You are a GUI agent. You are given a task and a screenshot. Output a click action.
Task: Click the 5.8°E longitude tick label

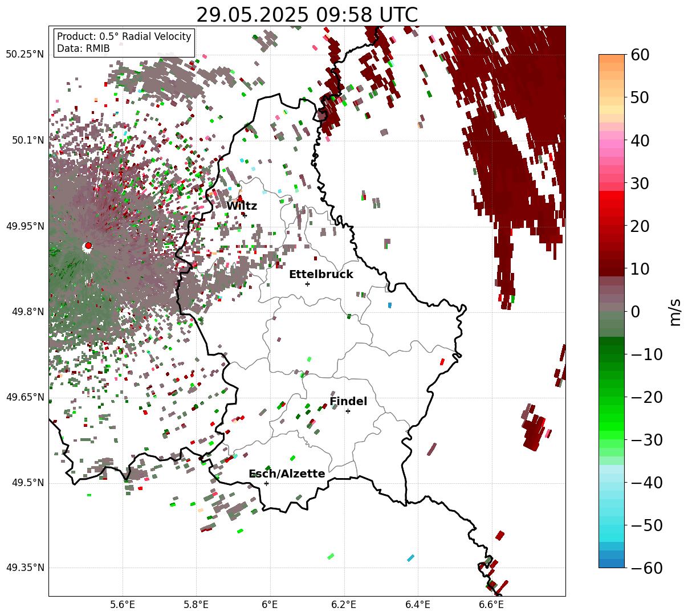[196, 605]
